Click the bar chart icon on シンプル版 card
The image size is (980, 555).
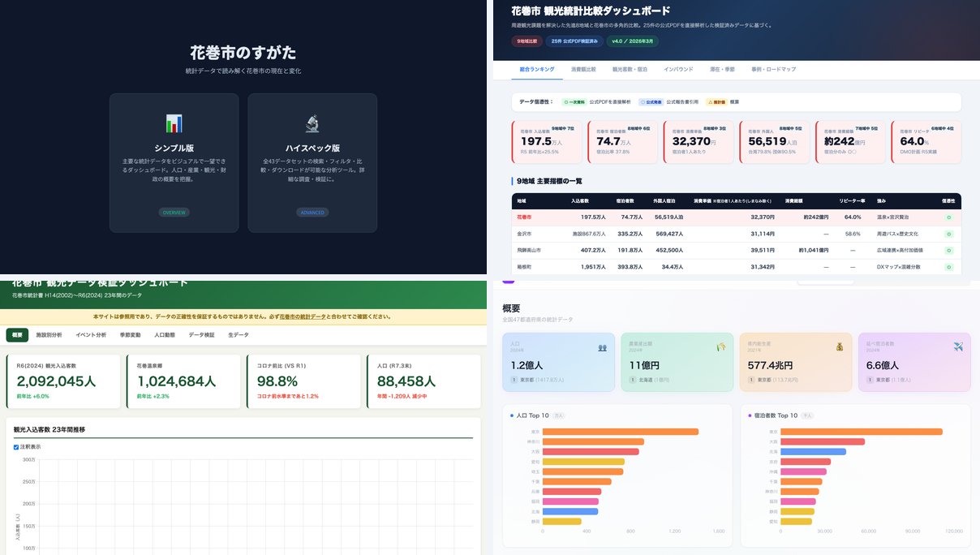click(x=174, y=124)
